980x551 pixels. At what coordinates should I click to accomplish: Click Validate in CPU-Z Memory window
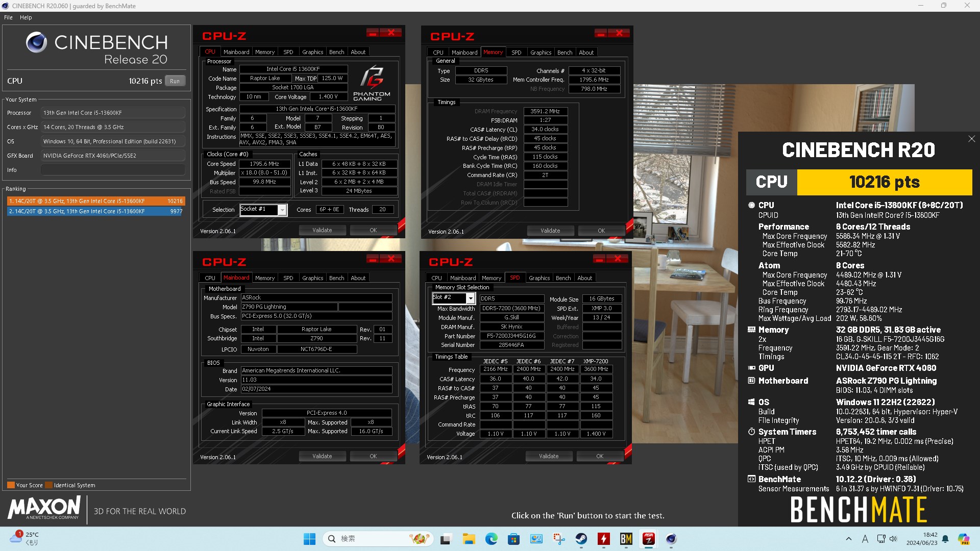[x=550, y=231]
